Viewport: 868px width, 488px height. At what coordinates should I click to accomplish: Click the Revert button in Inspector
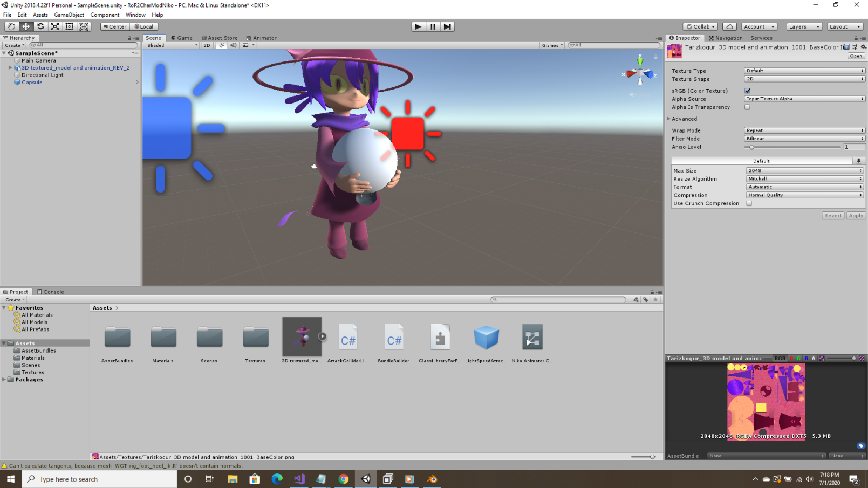833,216
